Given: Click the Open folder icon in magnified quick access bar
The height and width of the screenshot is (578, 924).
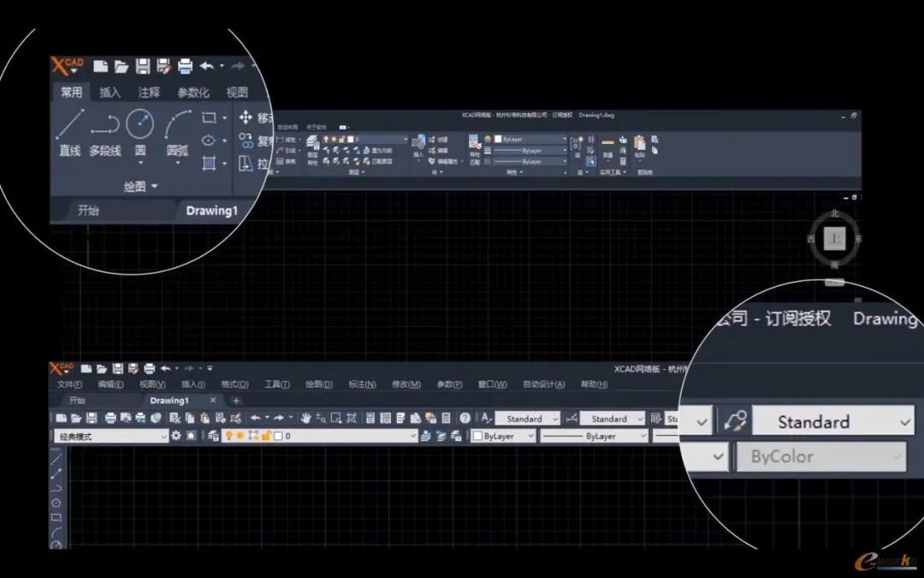Looking at the screenshot, I should (x=121, y=66).
